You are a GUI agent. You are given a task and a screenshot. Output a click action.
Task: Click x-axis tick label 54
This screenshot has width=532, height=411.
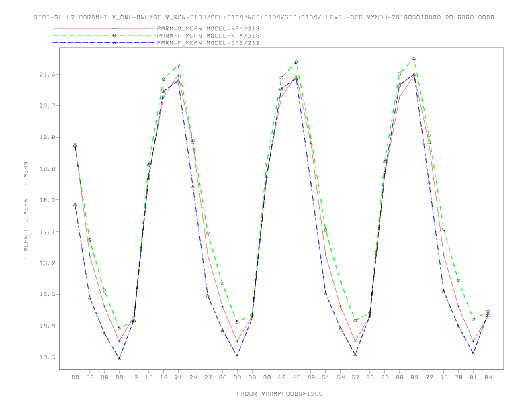tap(341, 377)
